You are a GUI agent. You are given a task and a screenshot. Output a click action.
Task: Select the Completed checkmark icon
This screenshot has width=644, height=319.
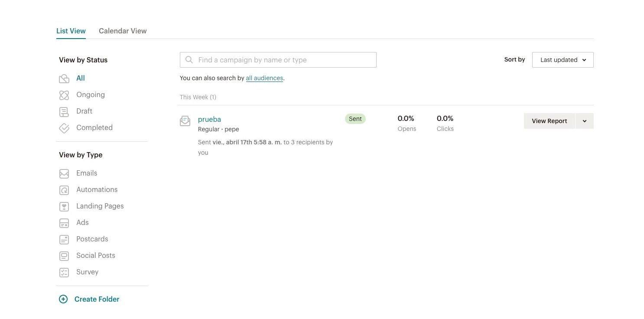click(64, 128)
